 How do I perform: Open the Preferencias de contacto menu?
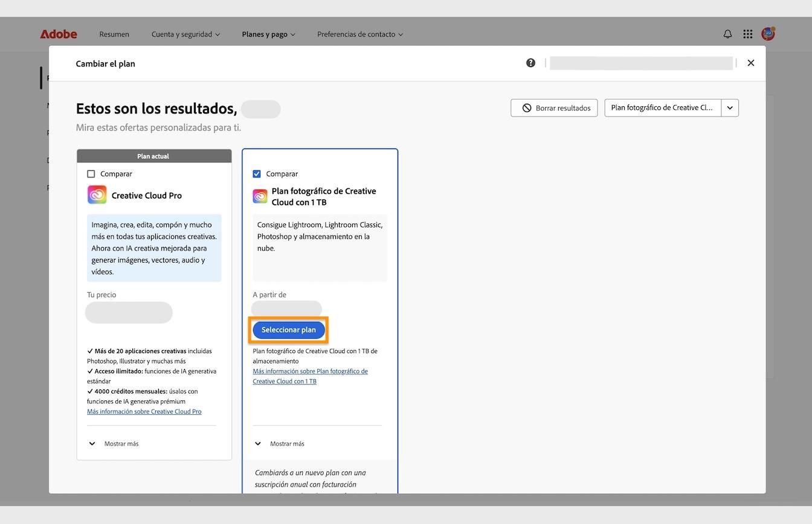360,34
